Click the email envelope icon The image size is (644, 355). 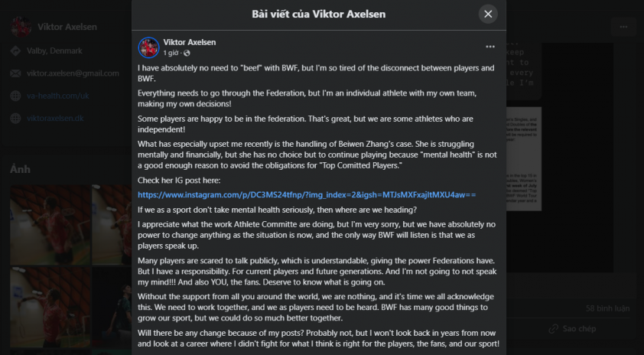[x=15, y=73]
